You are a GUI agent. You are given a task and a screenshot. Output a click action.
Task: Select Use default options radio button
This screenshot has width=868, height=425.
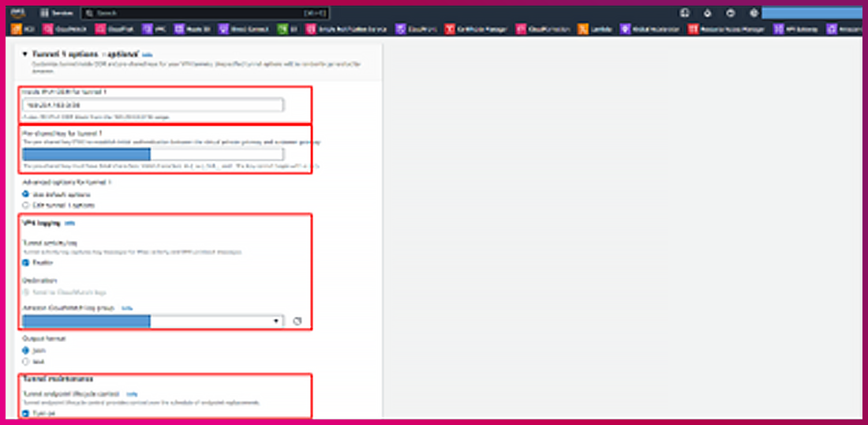point(25,194)
